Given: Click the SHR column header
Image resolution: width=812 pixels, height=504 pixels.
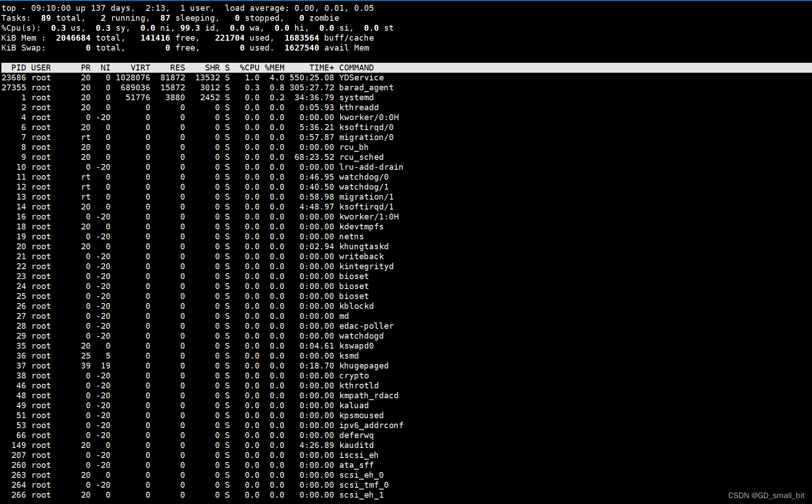Looking at the screenshot, I should (212, 68).
